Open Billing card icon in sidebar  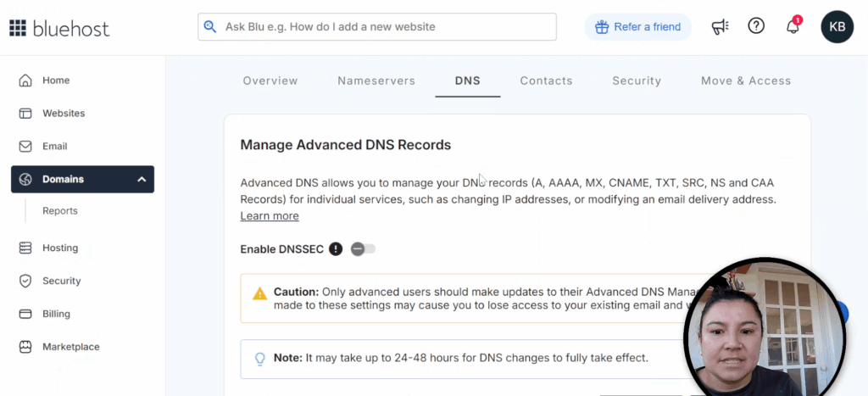point(25,314)
